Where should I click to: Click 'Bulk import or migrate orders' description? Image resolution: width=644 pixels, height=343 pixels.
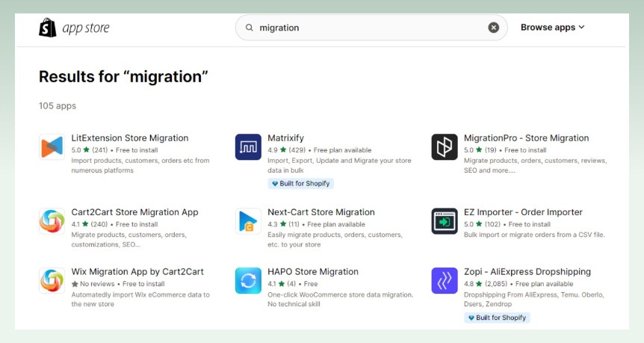coord(534,235)
